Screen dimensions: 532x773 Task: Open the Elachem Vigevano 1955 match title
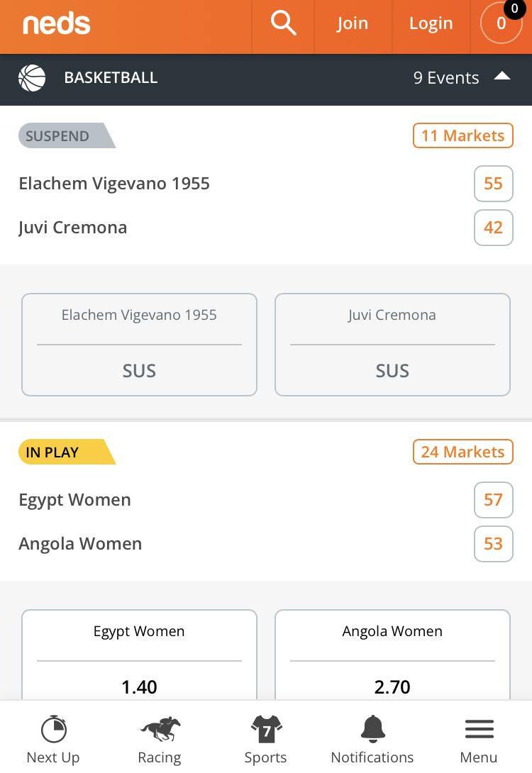pos(114,184)
